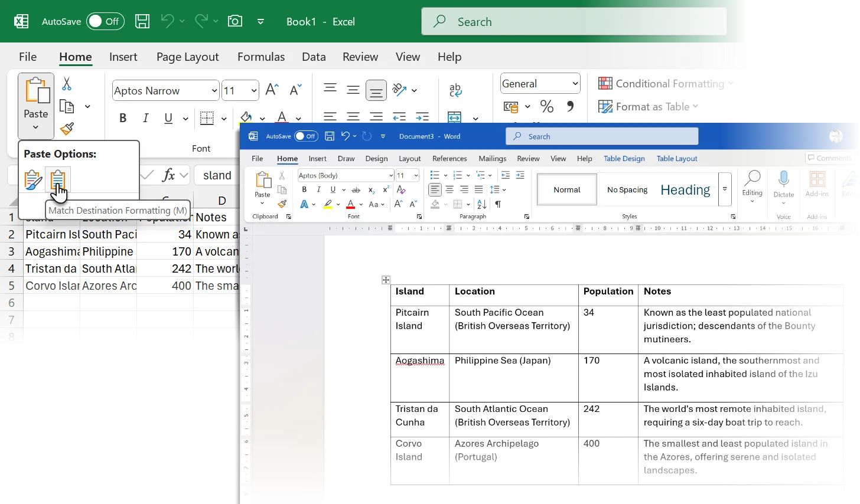Click the Percent Style icon in Excel
Image resolution: width=860 pixels, height=504 pixels.
tap(546, 107)
